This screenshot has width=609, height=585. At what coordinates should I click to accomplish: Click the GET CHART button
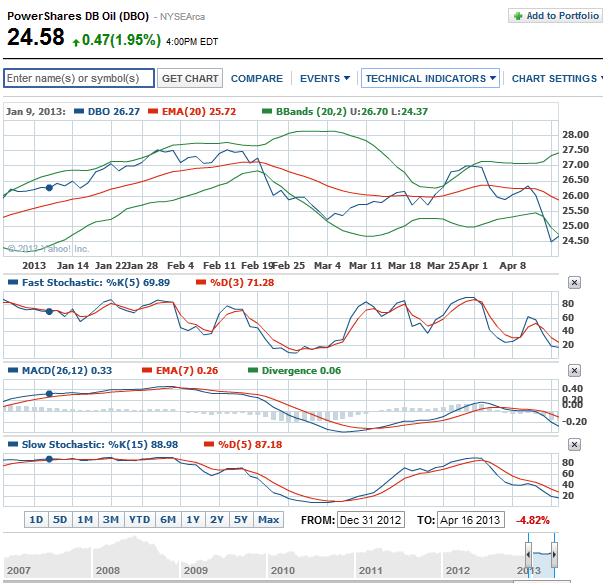[190, 78]
